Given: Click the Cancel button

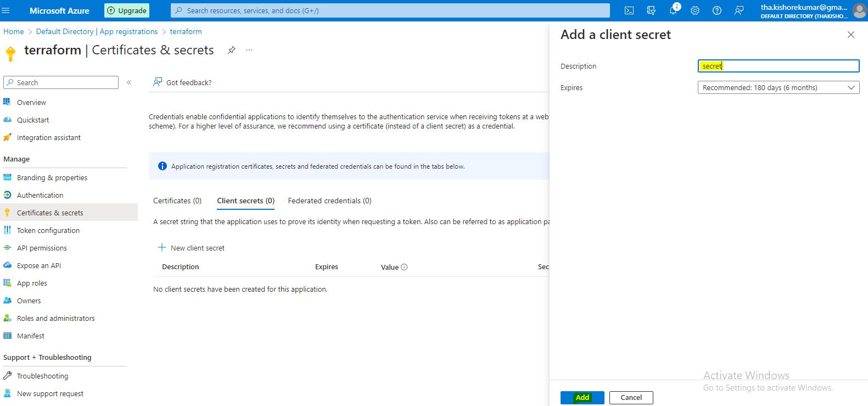Looking at the screenshot, I should [631, 397].
